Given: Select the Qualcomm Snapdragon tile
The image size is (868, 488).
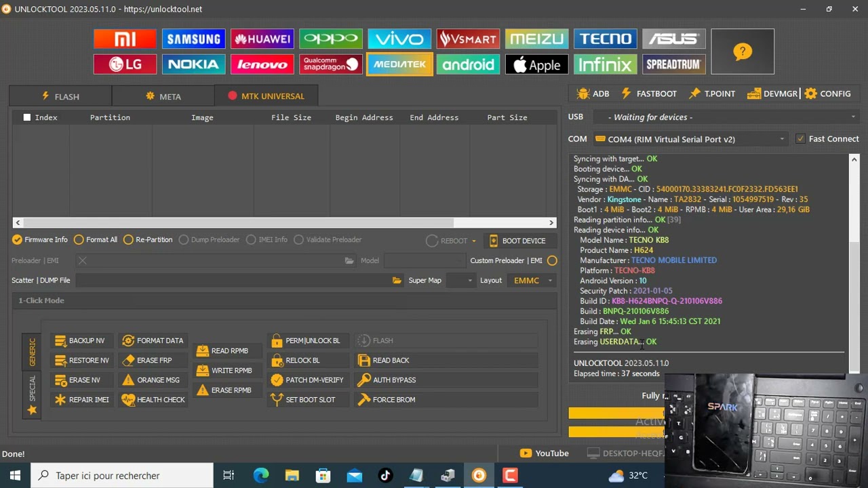Looking at the screenshot, I should tap(331, 64).
